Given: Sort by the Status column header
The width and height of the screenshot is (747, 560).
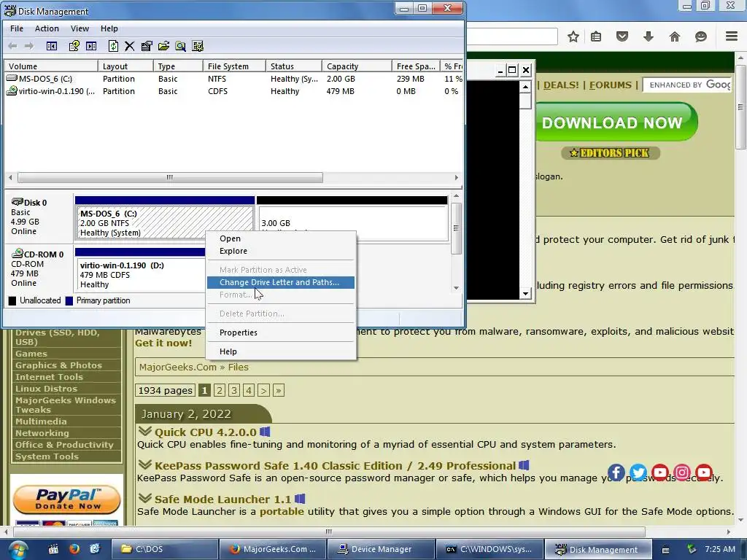Looking at the screenshot, I should coord(293,66).
